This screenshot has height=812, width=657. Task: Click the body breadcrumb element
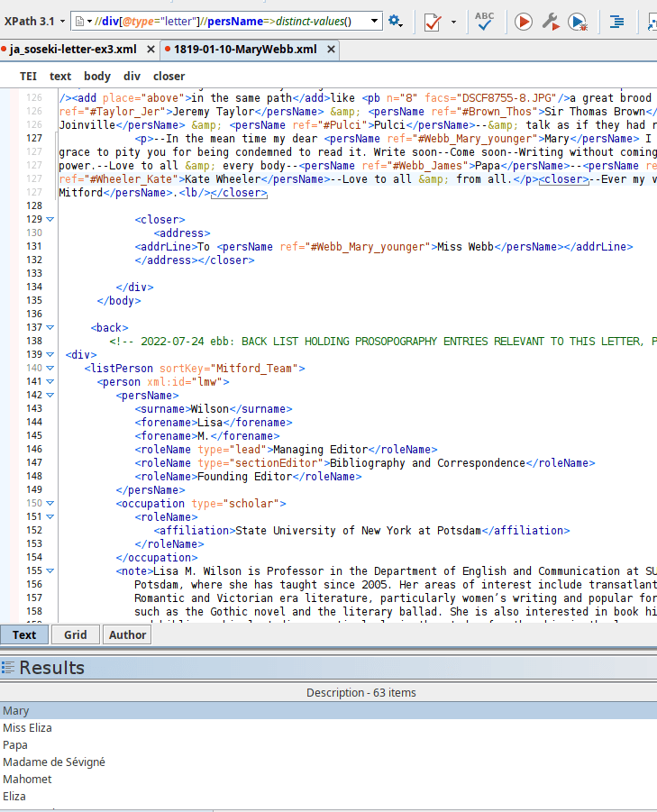97,76
